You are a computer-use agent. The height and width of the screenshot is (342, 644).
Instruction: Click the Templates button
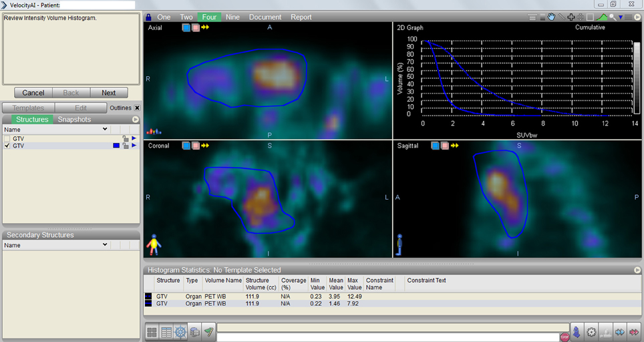pos(28,108)
